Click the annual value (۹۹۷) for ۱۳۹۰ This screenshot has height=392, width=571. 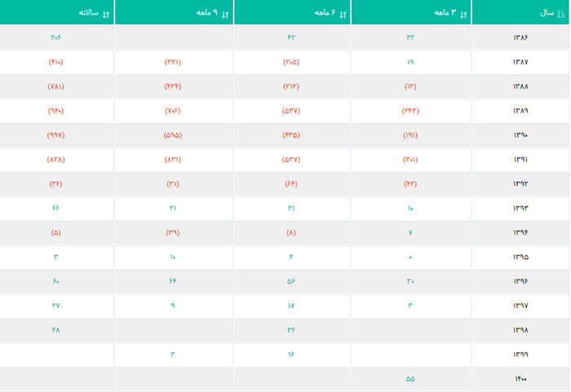point(55,135)
